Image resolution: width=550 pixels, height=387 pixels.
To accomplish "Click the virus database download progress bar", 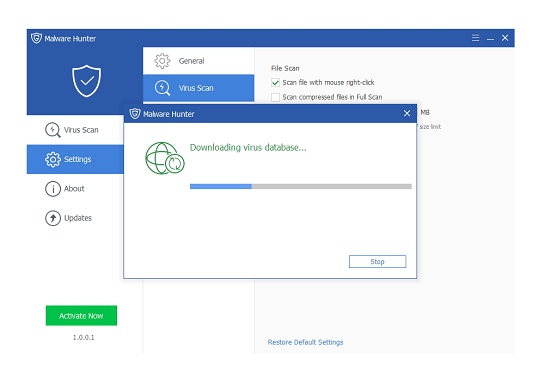I will coord(301,186).
